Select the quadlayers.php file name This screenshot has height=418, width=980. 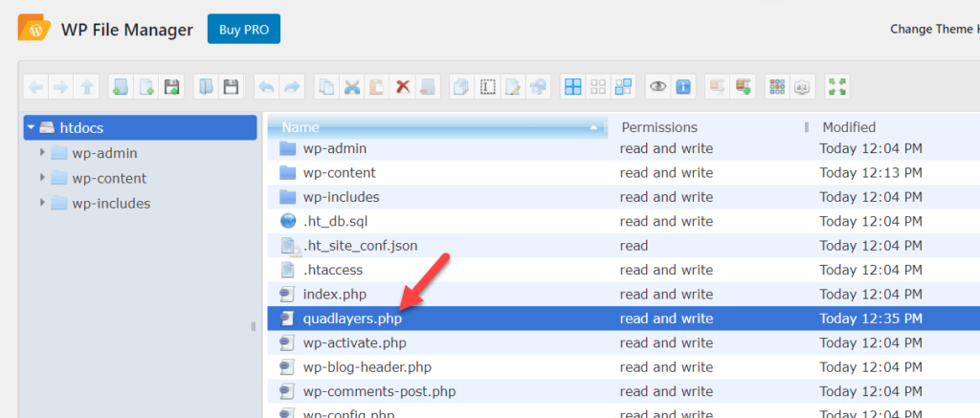(352, 319)
